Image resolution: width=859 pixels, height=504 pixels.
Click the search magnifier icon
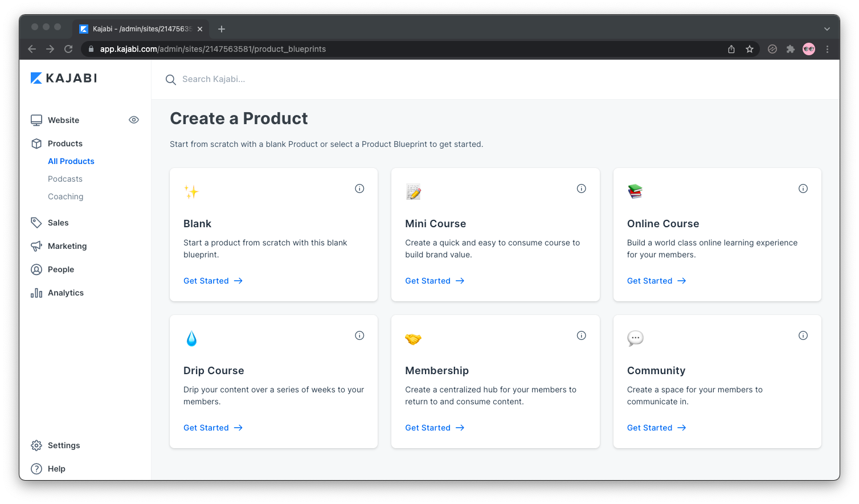point(170,80)
